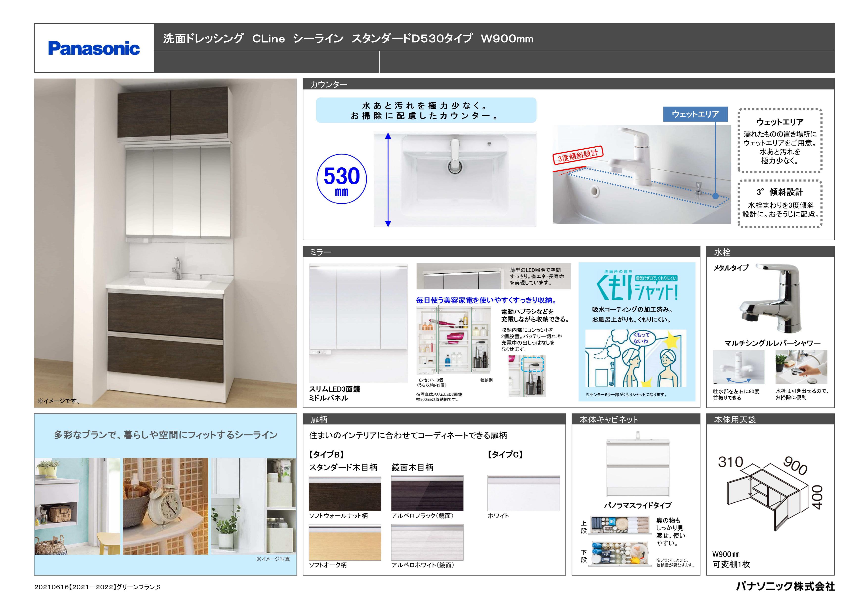Select the ソフトウォールナット柄 door swatch
Viewport: 868px width, 613px height.
(345, 493)
